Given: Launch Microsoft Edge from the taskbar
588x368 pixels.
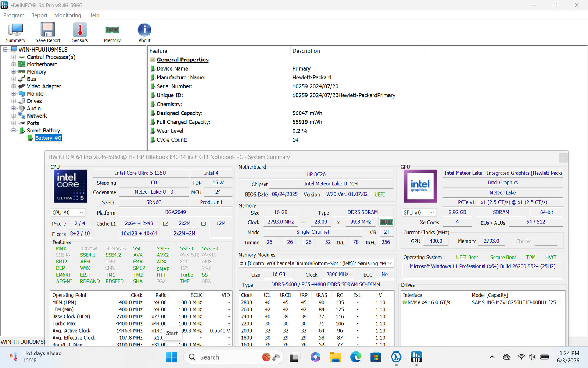Looking at the screenshot, I should [x=355, y=357].
